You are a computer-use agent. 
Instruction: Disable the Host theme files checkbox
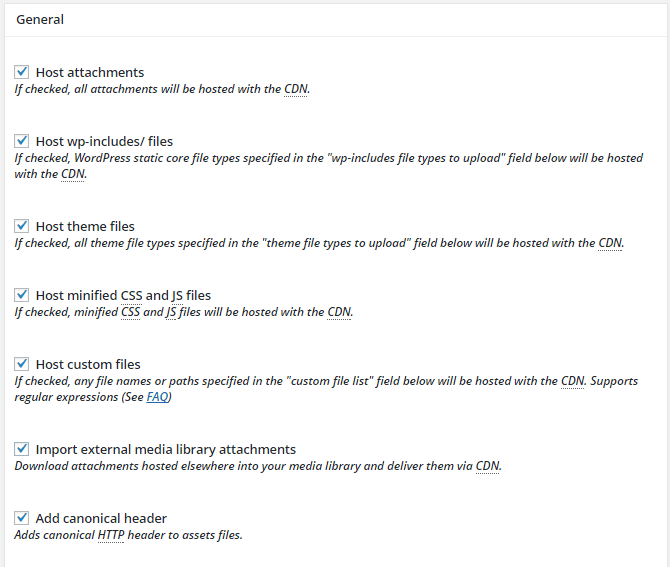click(21, 226)
